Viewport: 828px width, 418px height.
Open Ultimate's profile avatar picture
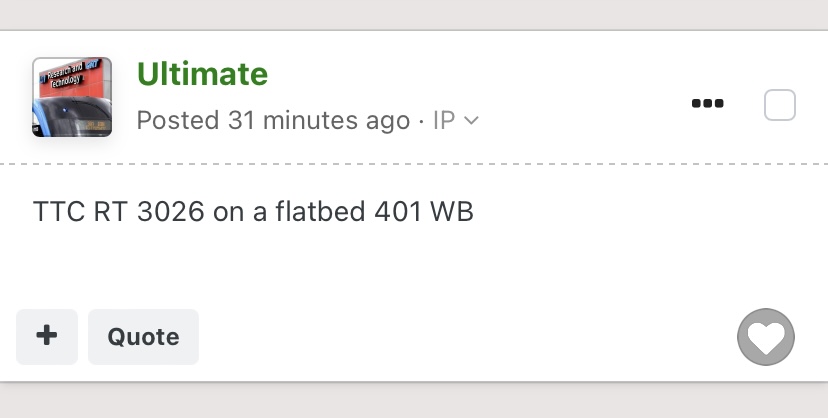click(x=72, y=97)
